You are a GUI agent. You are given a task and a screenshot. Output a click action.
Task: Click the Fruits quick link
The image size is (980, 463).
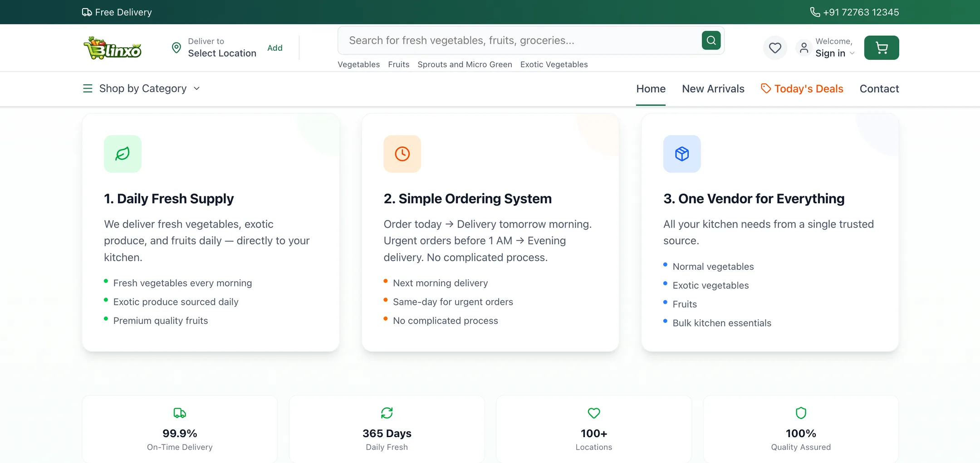pyautogui.click(x=399, y=64)
